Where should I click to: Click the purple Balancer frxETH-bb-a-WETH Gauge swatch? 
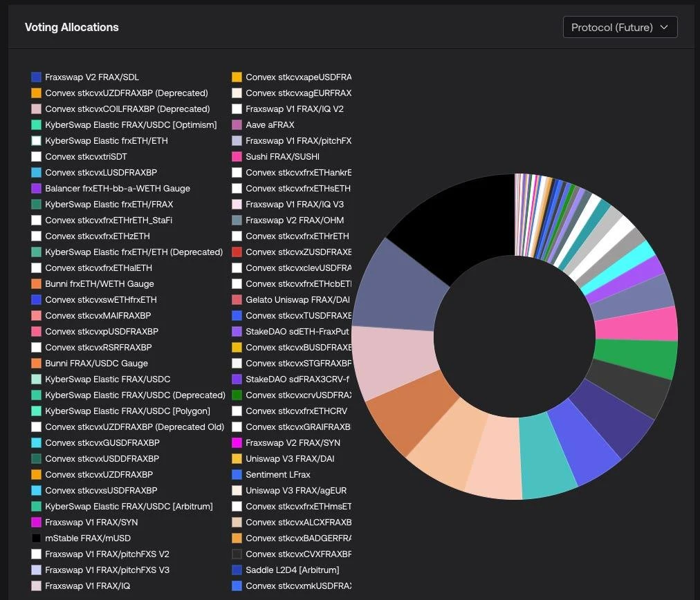pos(37,189)
